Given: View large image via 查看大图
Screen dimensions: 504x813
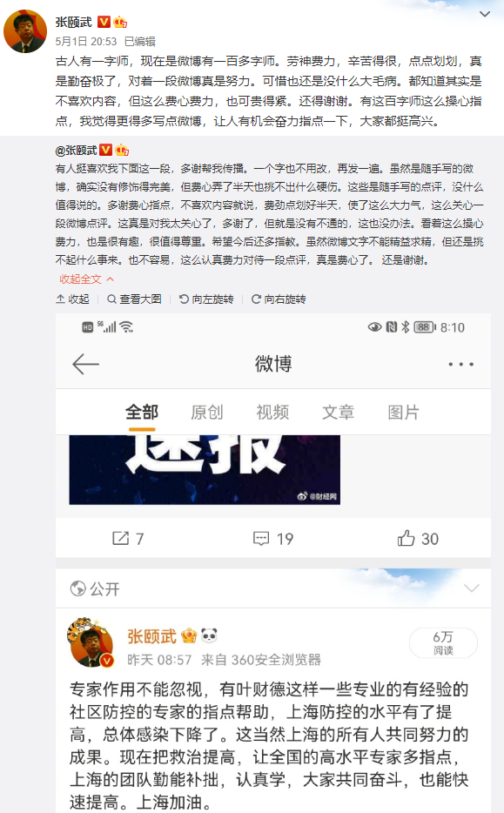Looking at the screenshot, I should 134,299.
